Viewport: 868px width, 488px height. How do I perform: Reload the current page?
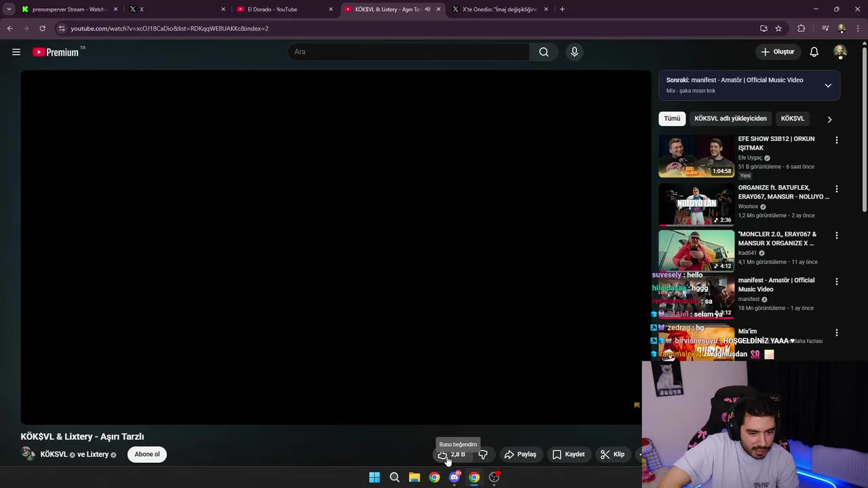(42, 28)
